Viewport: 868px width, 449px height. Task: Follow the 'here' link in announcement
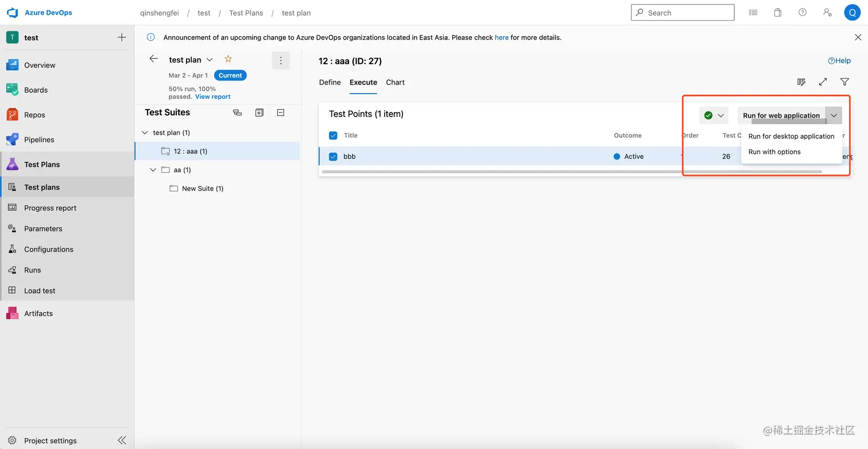(502, 37)
